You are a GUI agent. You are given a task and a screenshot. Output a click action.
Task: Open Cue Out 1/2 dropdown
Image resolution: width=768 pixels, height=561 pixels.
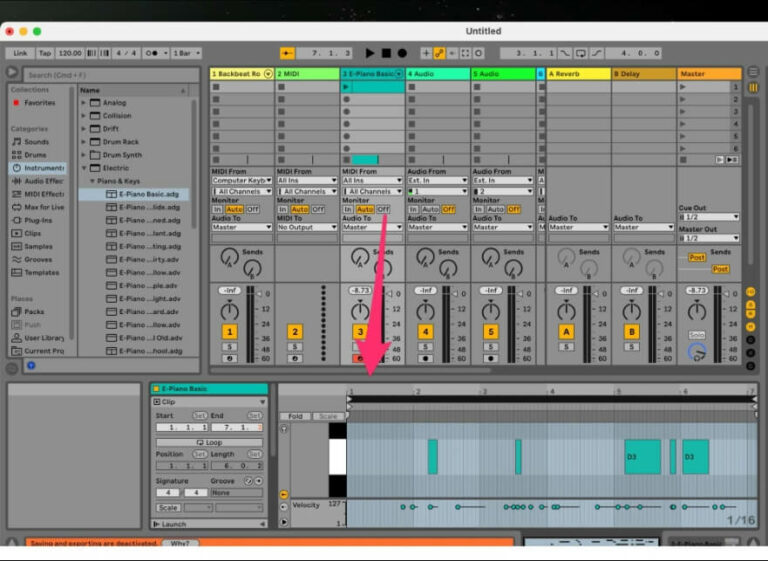[x=709, y=217]
